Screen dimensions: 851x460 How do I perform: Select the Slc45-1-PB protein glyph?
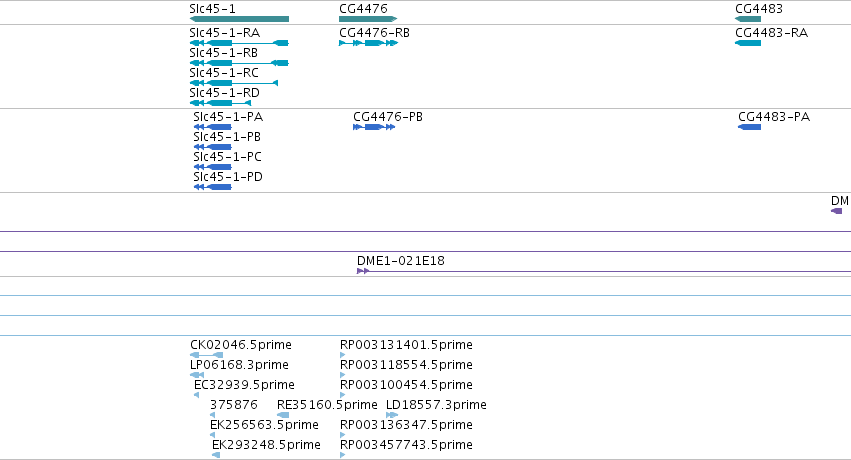[213, 147]
